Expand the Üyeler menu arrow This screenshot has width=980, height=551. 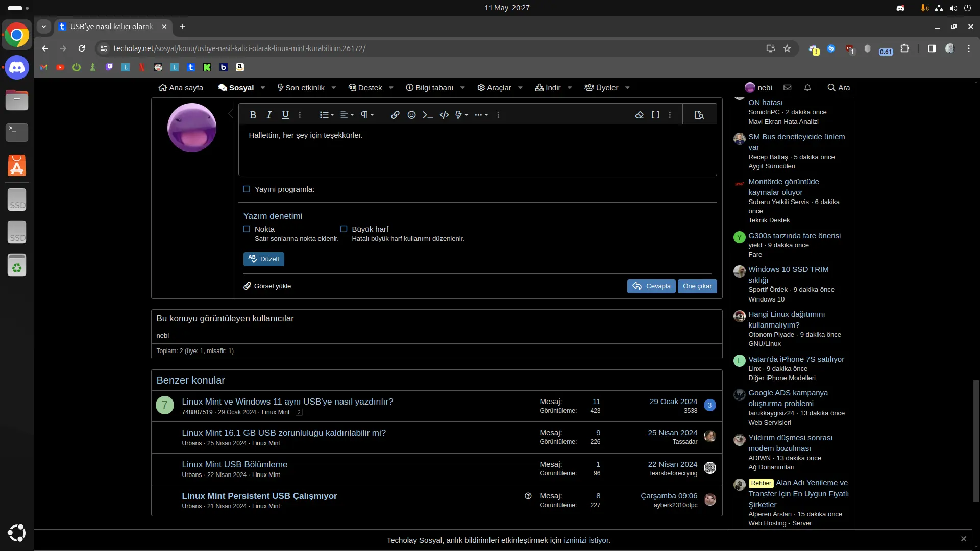pos(627,88)
